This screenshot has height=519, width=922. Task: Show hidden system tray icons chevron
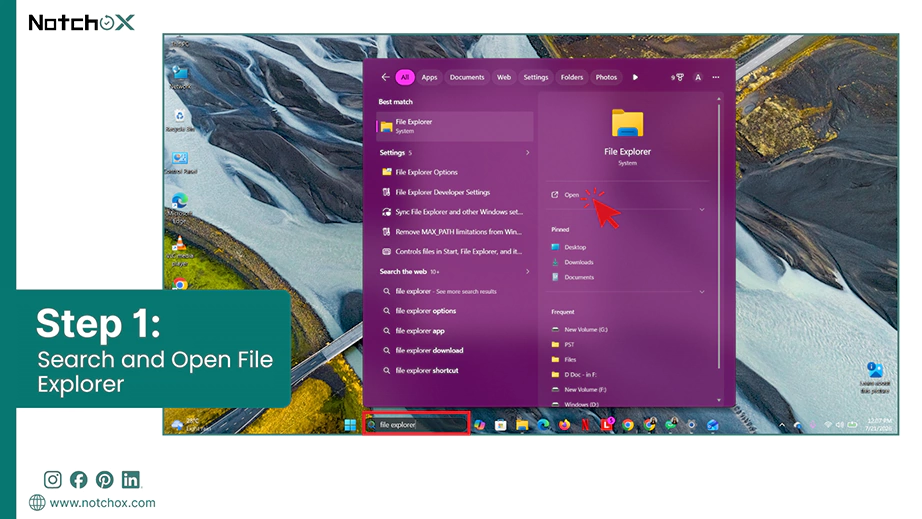click(781, 425)
